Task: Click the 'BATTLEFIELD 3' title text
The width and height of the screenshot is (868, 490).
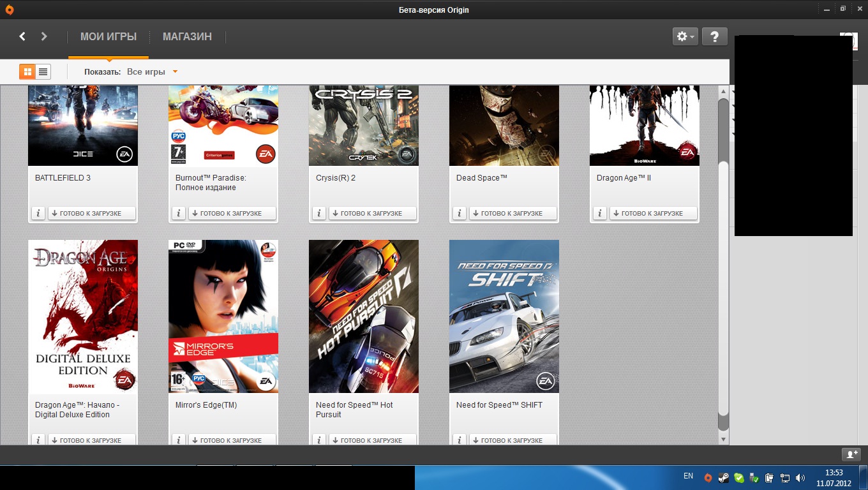Action: tap(63, 178)
